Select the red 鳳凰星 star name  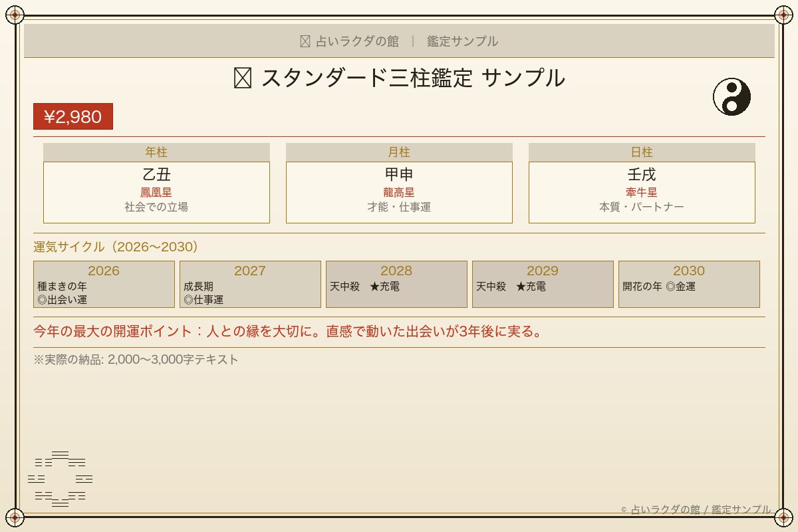[156, 192]
